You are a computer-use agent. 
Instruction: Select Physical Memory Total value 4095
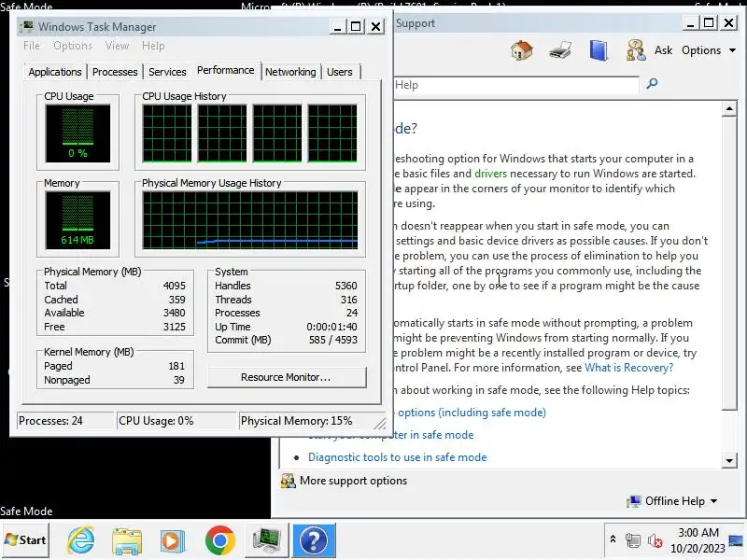pyautogui.click(x=174, y=286)
